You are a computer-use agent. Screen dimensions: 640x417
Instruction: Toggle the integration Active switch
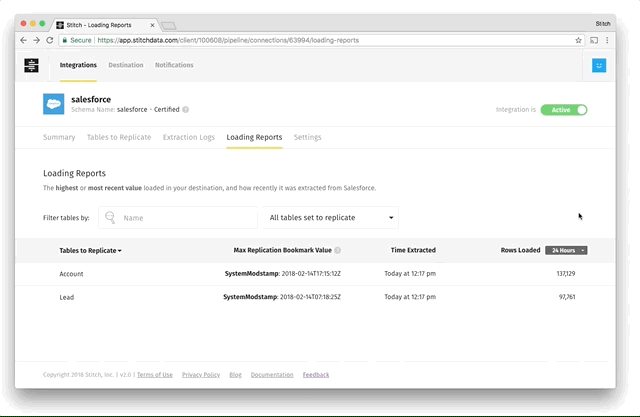coord(564,110)
